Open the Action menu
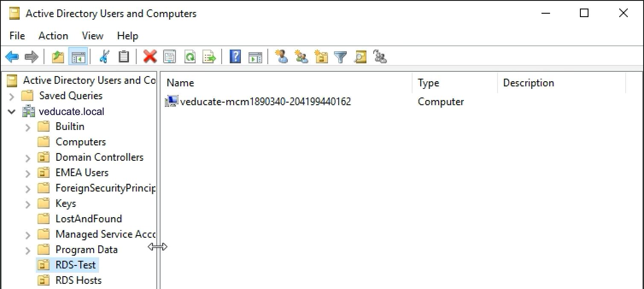 pos(53,36)
